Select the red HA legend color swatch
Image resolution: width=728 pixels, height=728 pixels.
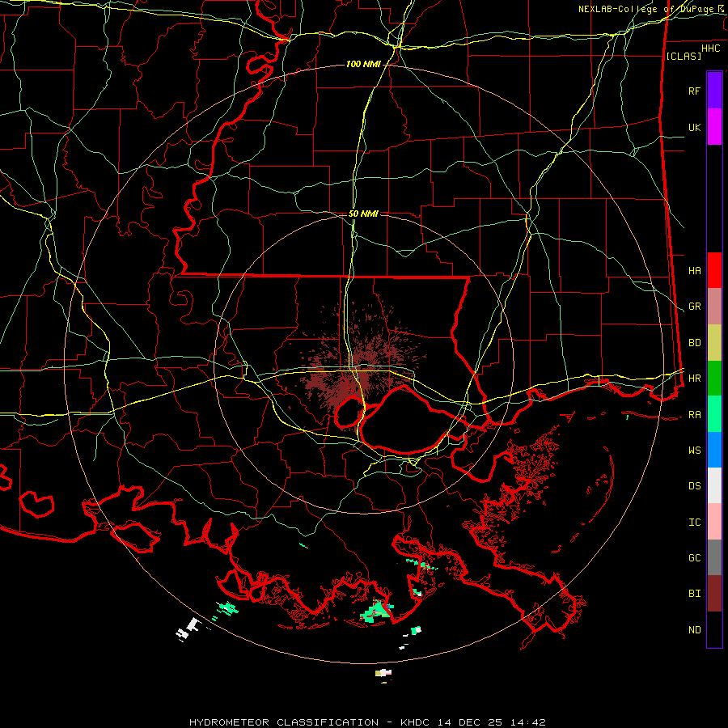click(x=714, y=270)
